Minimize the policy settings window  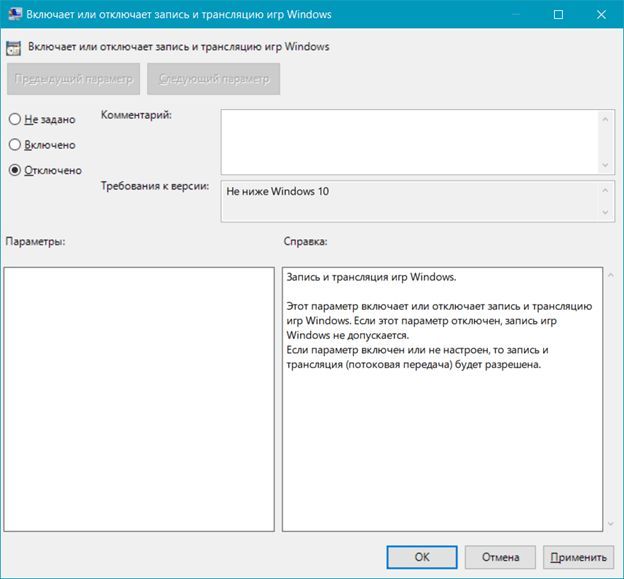pyautogui.click(x=516, y=15)
